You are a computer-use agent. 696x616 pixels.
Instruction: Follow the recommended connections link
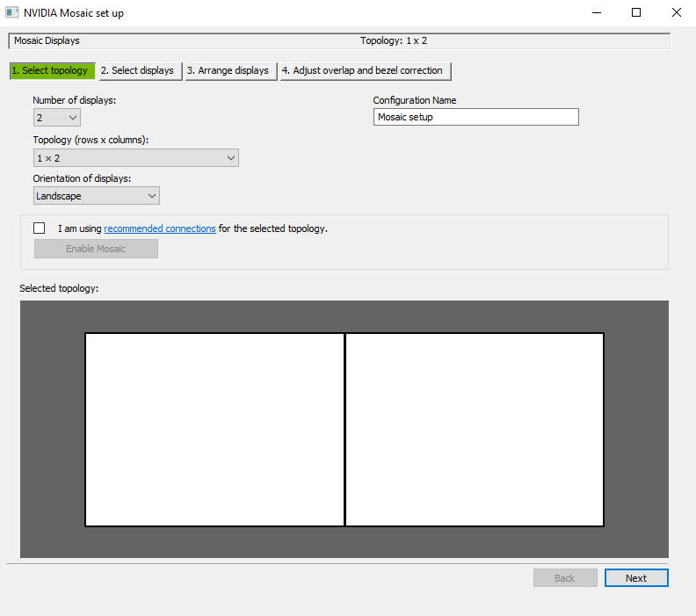pyautogui.click(x=160, y=228)
